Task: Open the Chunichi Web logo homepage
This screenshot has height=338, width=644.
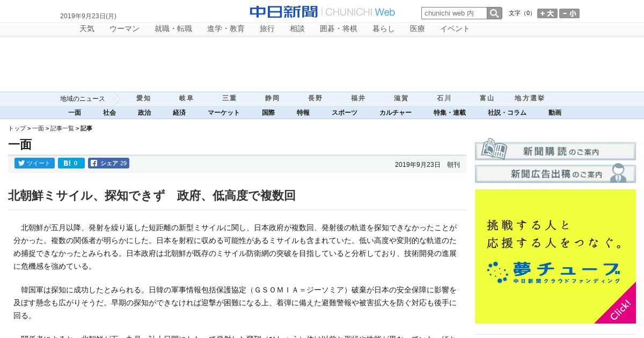Action: point(322,12)
